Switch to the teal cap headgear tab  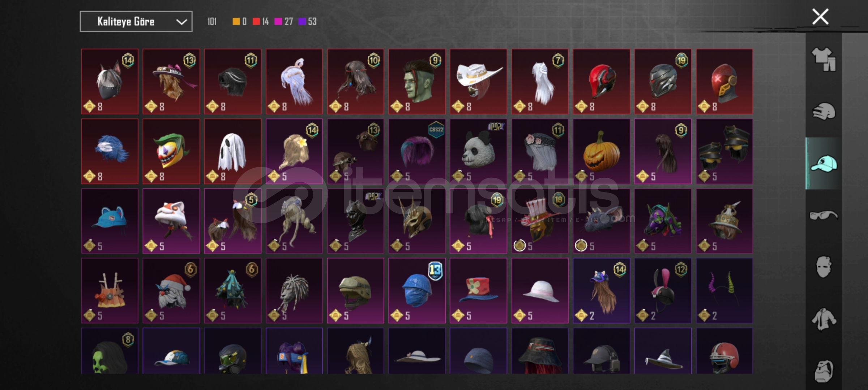tap(824, 163)
